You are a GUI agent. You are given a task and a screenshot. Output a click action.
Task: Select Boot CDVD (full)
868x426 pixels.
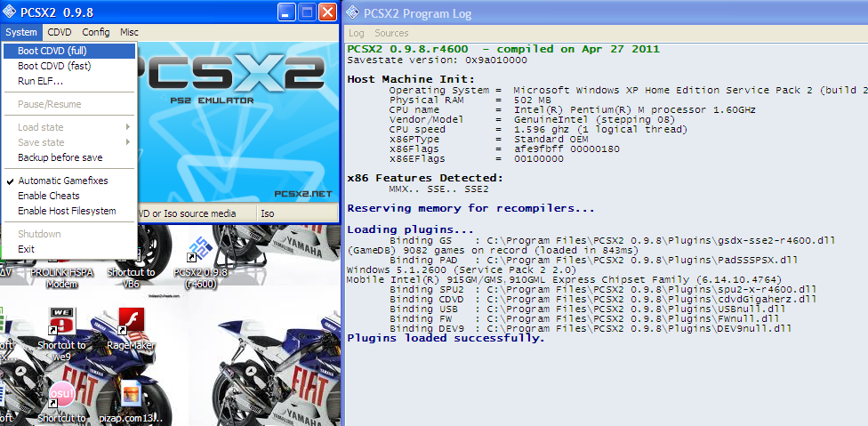[69, 51]
